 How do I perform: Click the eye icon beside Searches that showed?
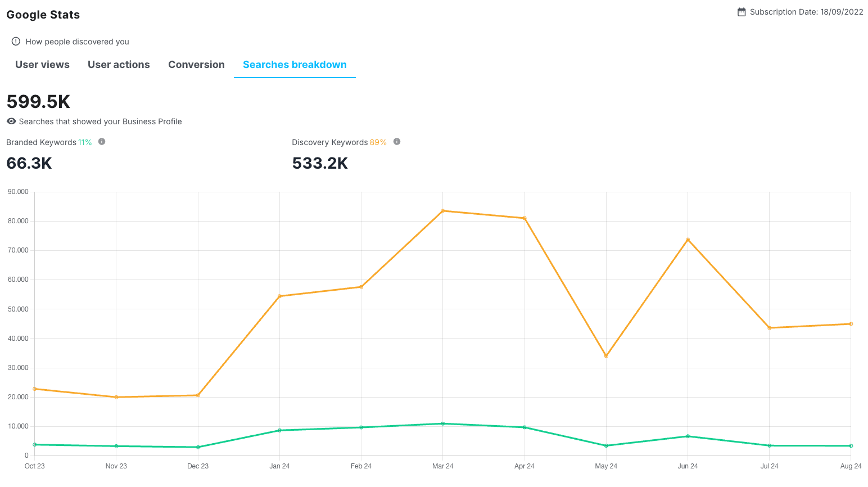click(x=11, y=121)
